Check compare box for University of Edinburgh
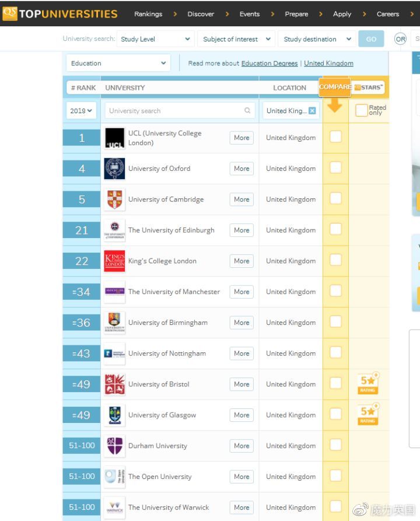The width and height of the screenshot is (420, 521). click(x=335, y=229)
